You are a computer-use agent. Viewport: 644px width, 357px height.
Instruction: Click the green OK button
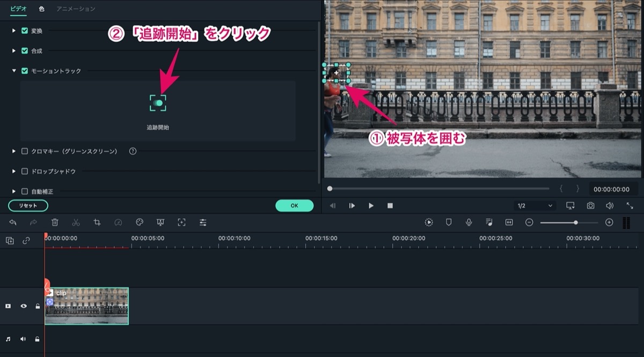pyautogui.click(x=294, y=205)
